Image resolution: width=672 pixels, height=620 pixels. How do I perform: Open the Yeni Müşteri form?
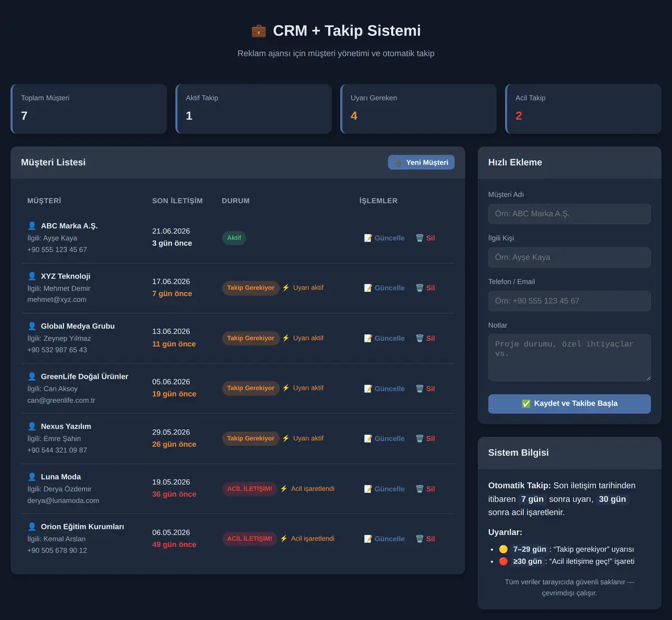point(421,162)
